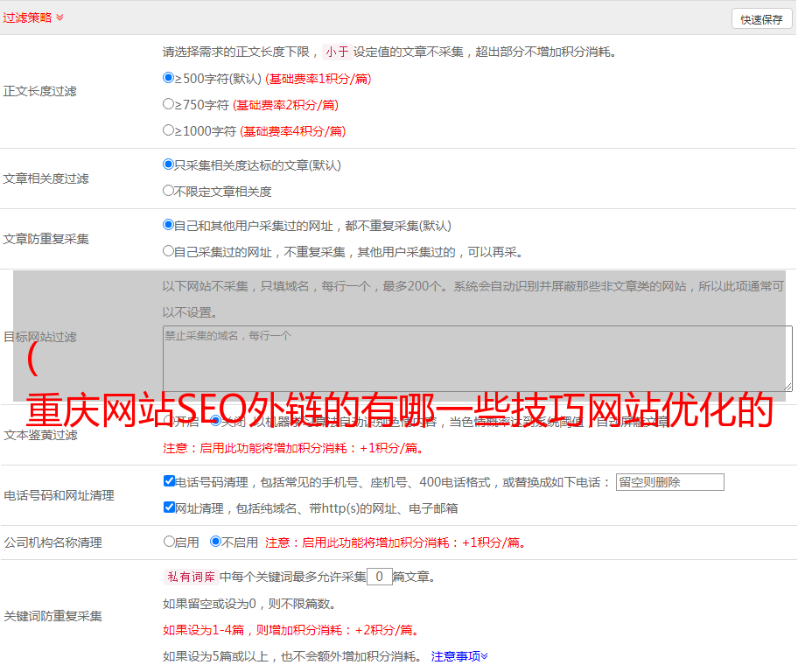Choose 不限定文章相关度 radio option
The height and width of the screenshot is (672, 798).
[x=169, y=191]
